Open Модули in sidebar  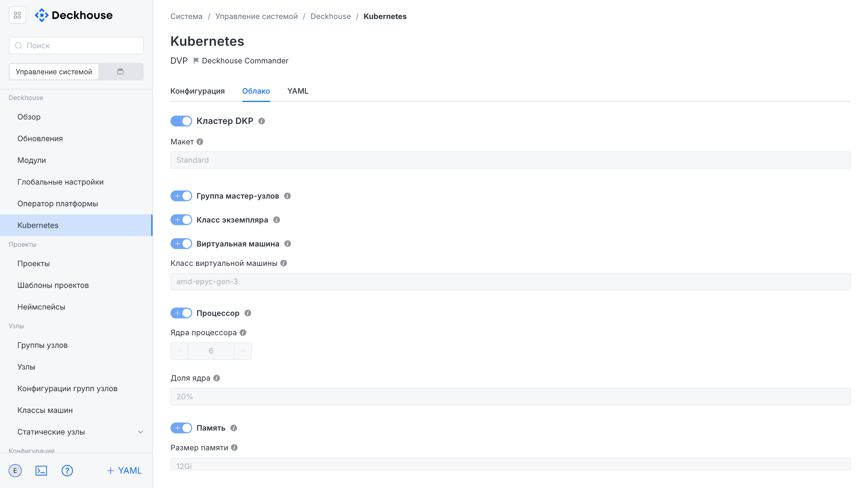coord(76,160)
